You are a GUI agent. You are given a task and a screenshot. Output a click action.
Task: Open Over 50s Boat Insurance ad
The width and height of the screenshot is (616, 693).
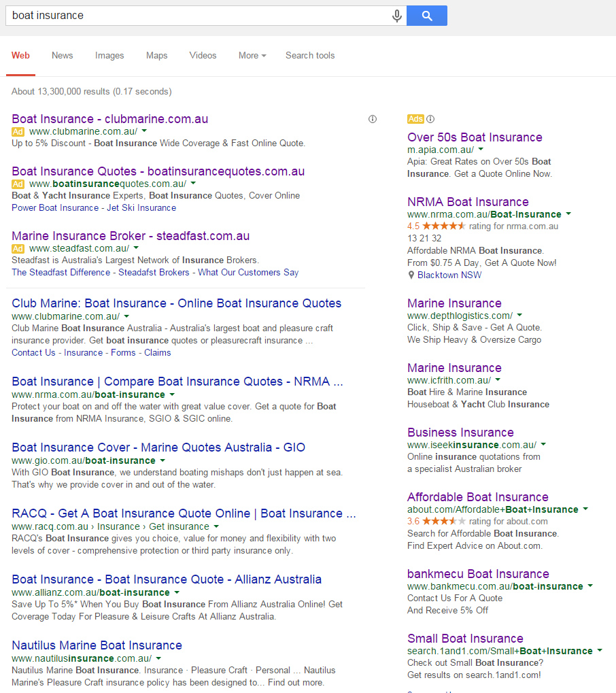click(x=475, y=137)
